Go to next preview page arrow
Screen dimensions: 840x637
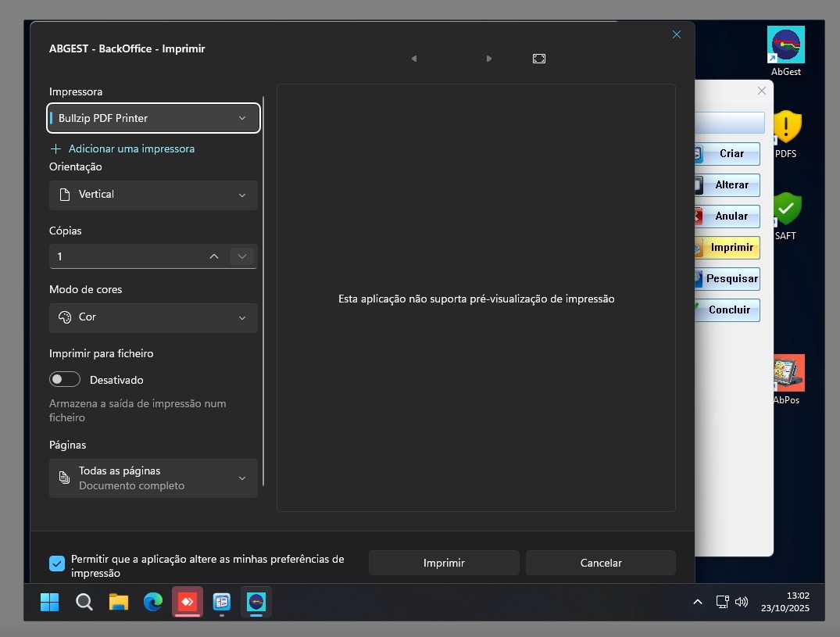489,59
